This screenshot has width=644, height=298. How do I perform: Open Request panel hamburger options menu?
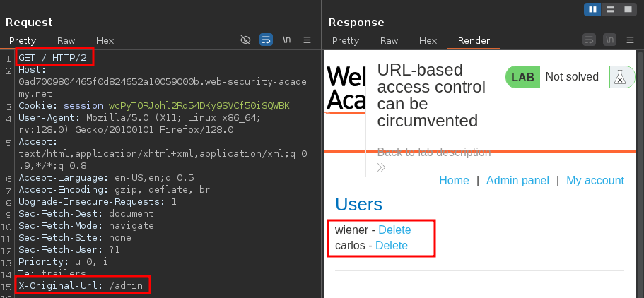(x=307, y=40)
